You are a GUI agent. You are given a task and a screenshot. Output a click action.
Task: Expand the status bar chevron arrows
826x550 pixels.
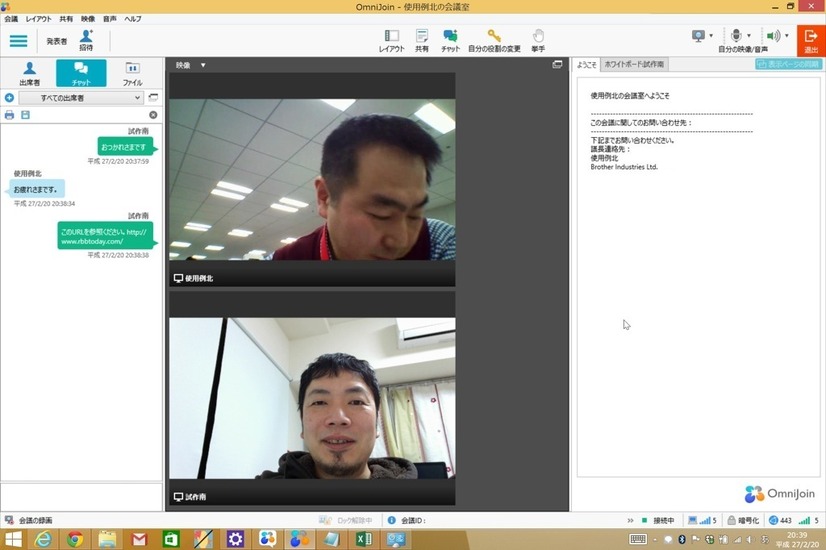click(630, 520)
